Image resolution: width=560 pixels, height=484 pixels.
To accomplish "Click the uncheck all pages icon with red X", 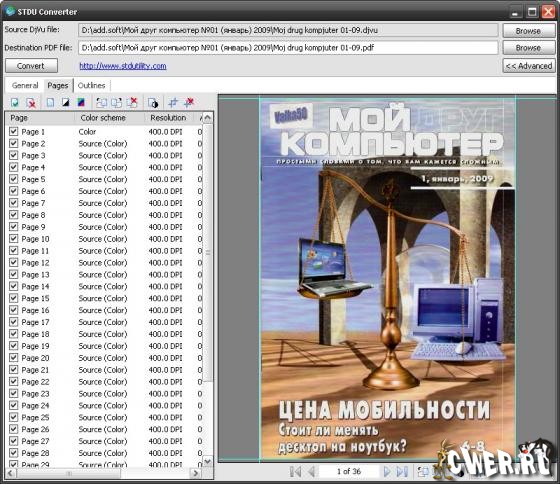I will pos(31,103).
